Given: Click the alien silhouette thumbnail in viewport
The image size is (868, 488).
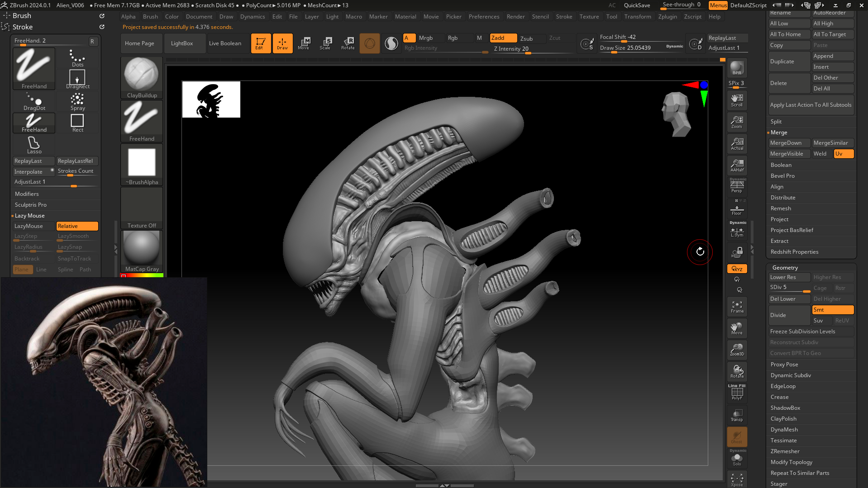Looking at the screenshot, I should click(211, 99).
